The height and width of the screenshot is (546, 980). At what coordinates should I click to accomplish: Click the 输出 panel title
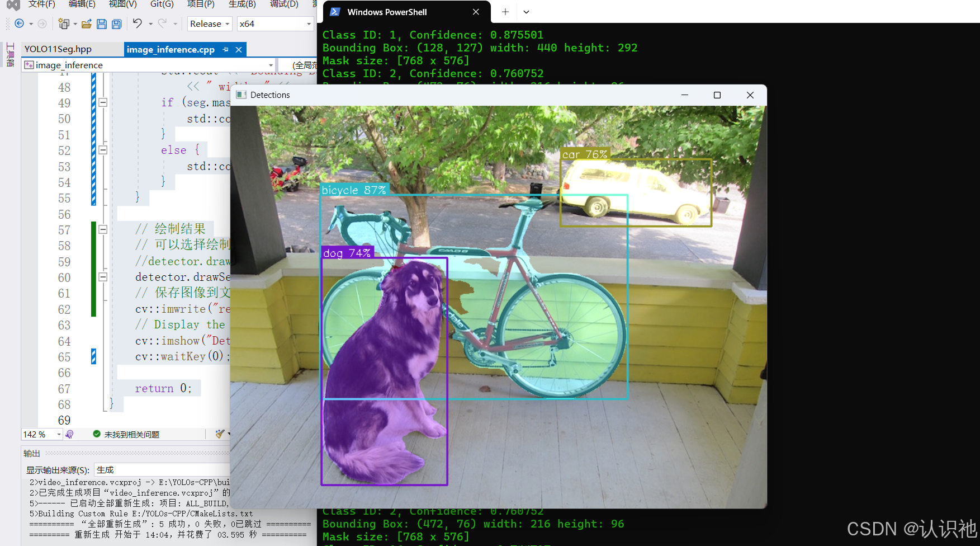click(x=32, y=453)
